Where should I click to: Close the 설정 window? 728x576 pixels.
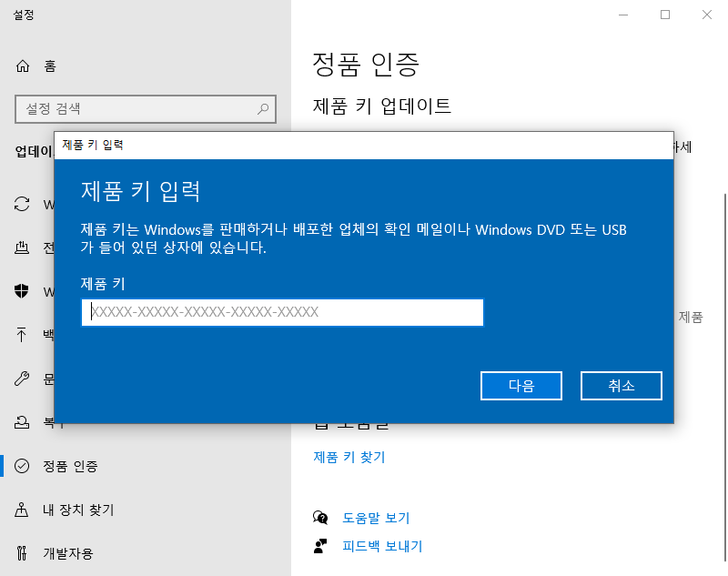707,15
